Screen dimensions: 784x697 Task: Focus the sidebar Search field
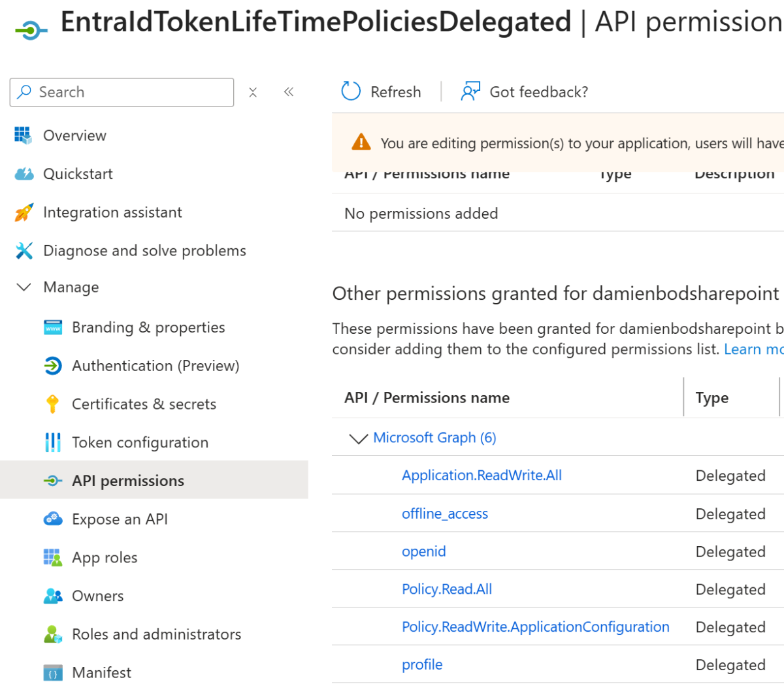(122, 92)
